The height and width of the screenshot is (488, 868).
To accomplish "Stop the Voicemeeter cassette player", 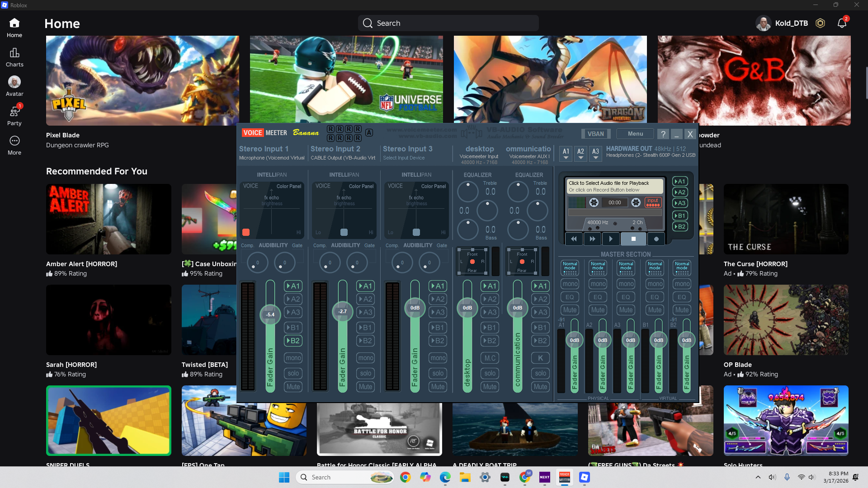I will click(633, 239).
